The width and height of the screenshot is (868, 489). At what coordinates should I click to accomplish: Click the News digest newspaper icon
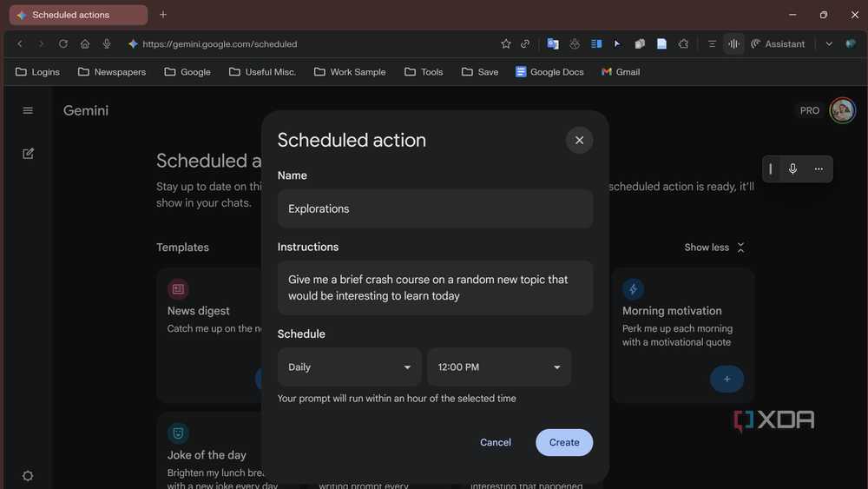[178, 289]
